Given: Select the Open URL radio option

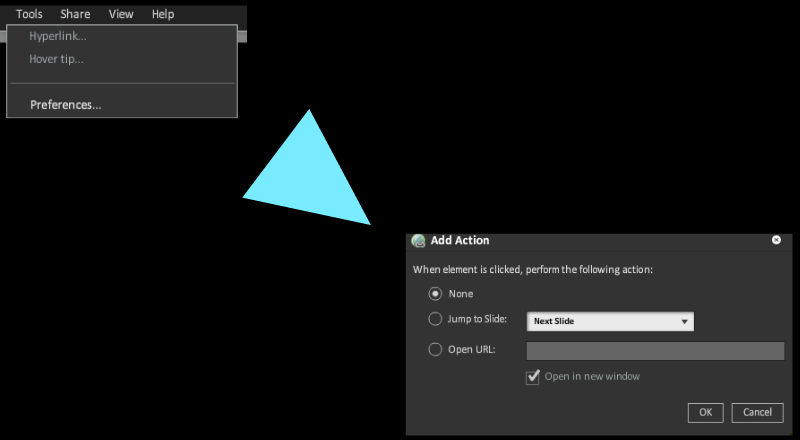Looking at the screenshot, I should 435,350.
